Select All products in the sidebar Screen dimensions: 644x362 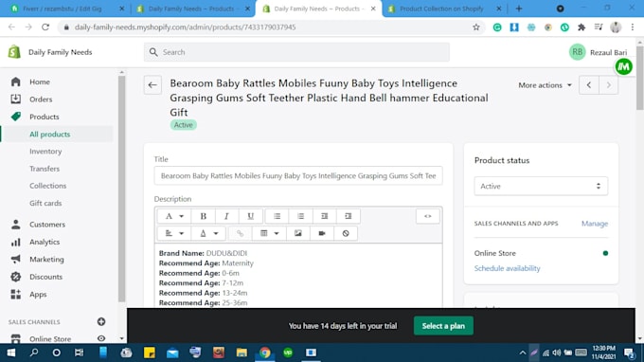coord(49,135)
